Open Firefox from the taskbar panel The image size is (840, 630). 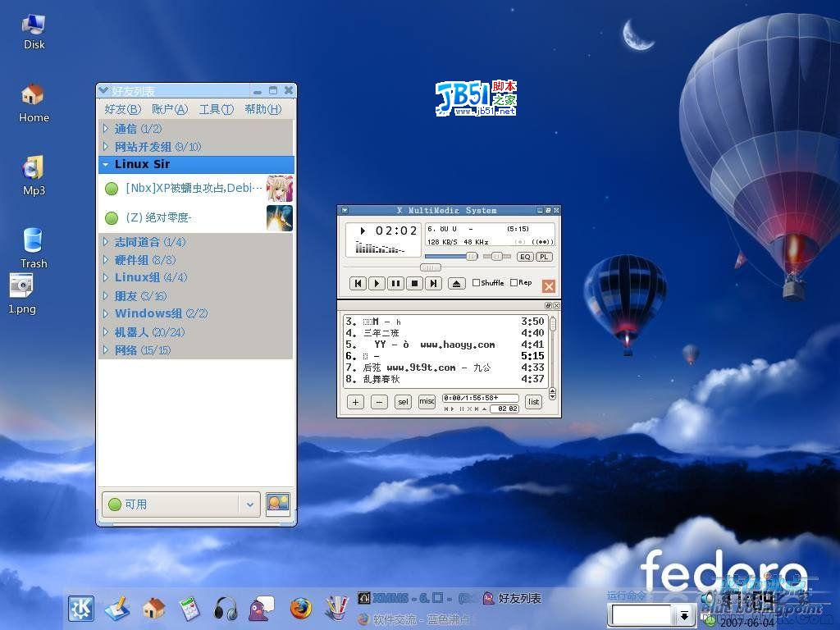[301, 608]
